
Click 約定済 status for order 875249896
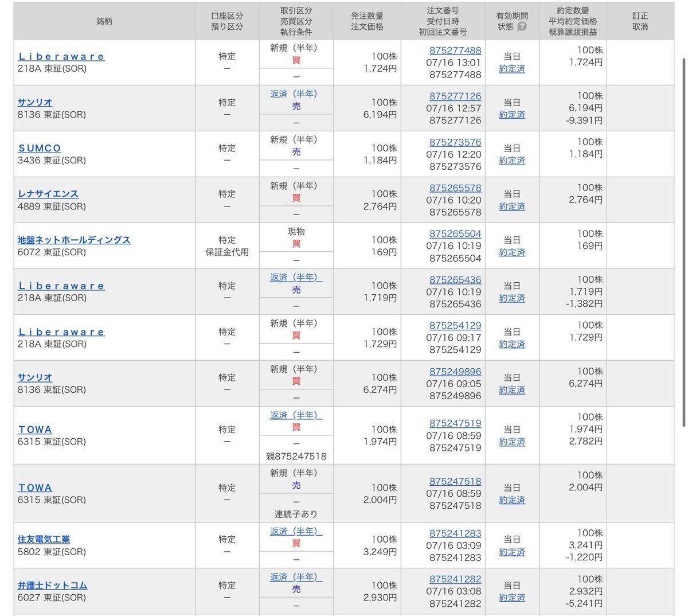(512, 390)
